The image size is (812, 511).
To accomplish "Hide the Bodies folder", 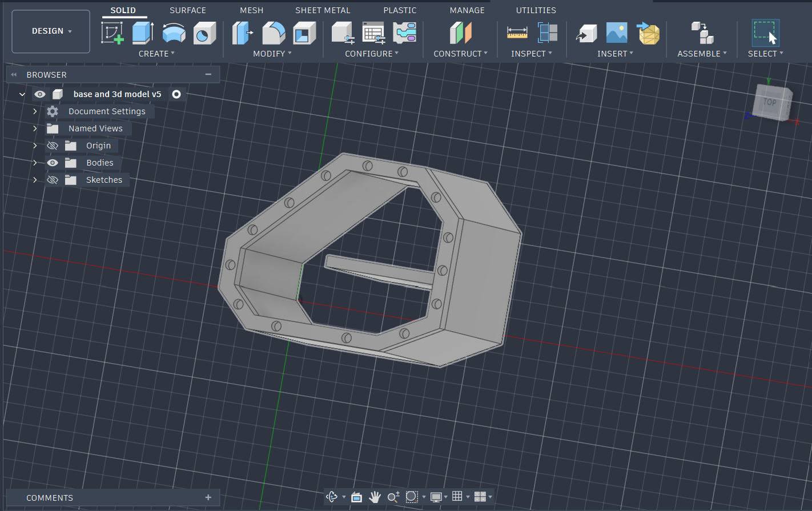I will click(x=53, y=163).
